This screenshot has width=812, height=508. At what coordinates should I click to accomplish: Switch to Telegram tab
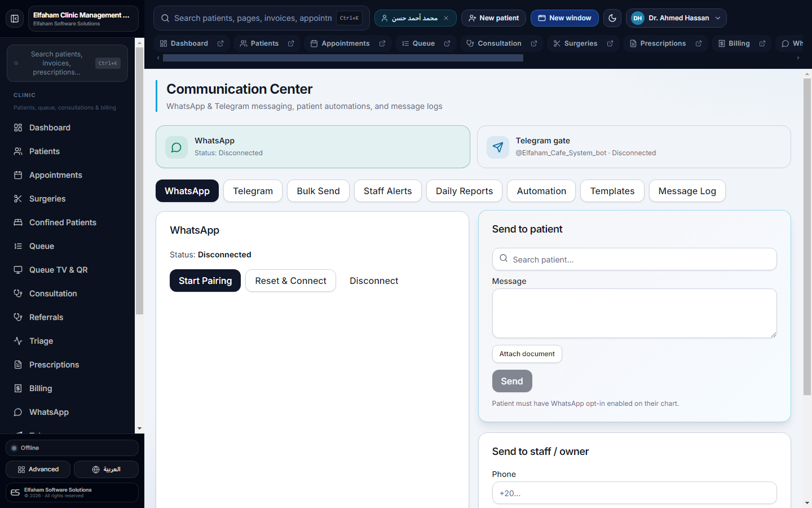coord(253,191)
